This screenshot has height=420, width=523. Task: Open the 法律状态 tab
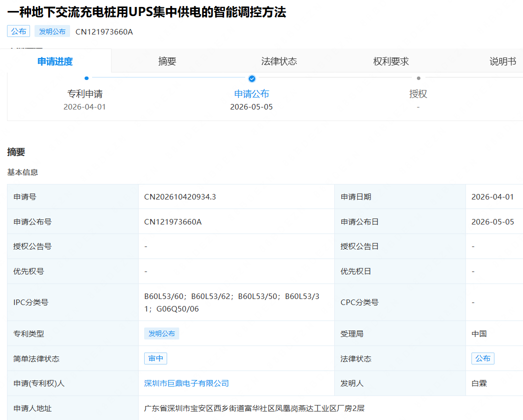click(x=279, y=61)
